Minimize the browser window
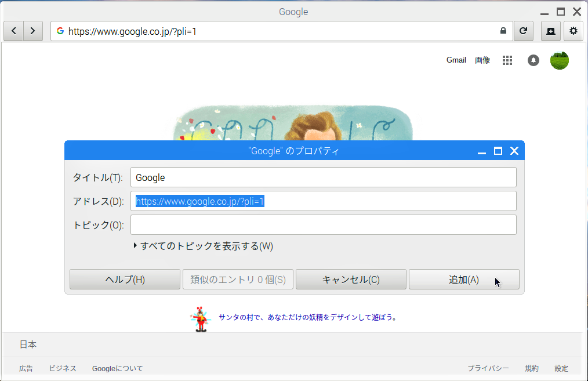The image size is (588, 381). tap(545, 12)
